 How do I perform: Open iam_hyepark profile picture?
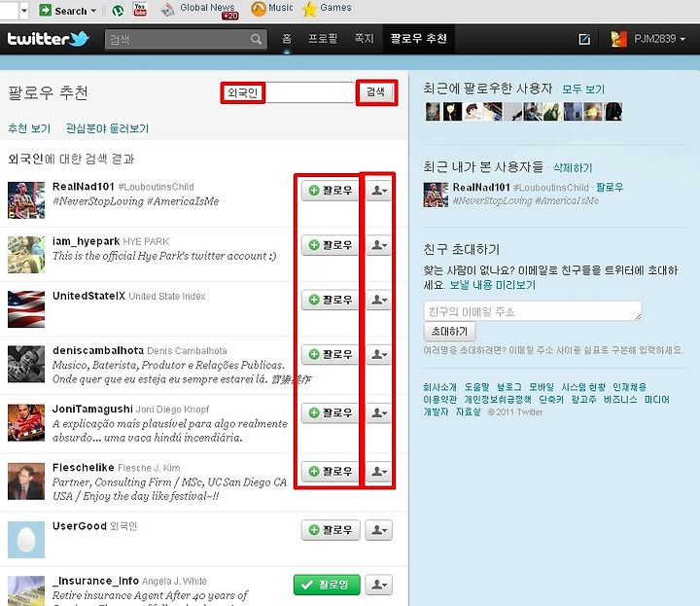pos(26,255)
